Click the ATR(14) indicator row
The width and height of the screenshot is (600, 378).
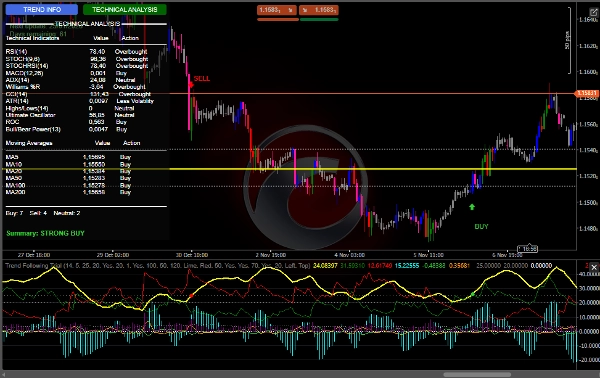pyautogui.click(x=80, y=101)
